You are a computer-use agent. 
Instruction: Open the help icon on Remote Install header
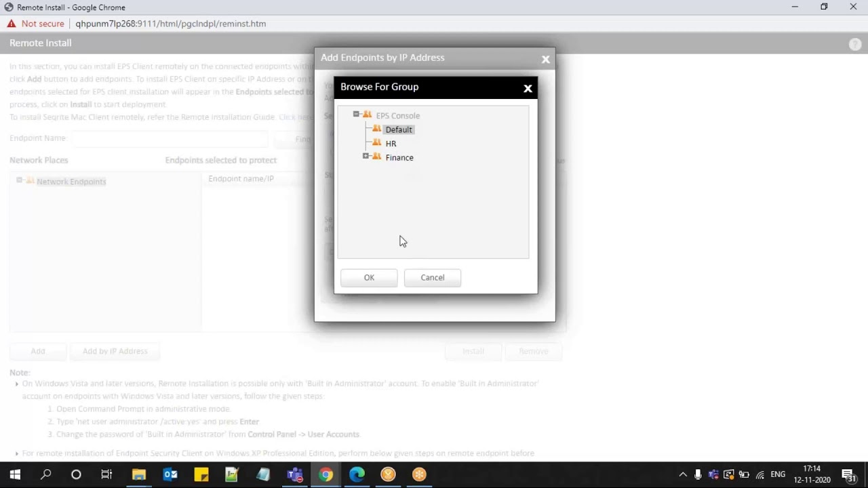pos(854,44)
